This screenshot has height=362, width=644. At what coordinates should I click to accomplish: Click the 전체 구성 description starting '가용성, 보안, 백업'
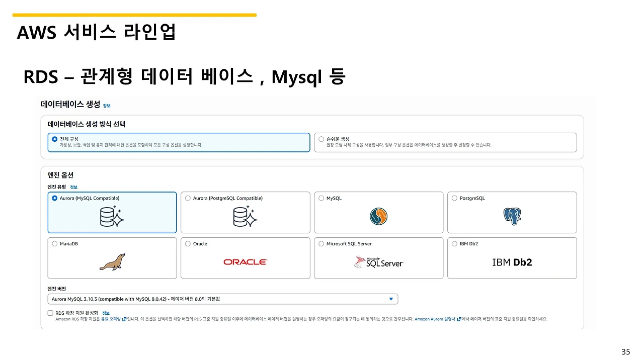tap(131, 145)
